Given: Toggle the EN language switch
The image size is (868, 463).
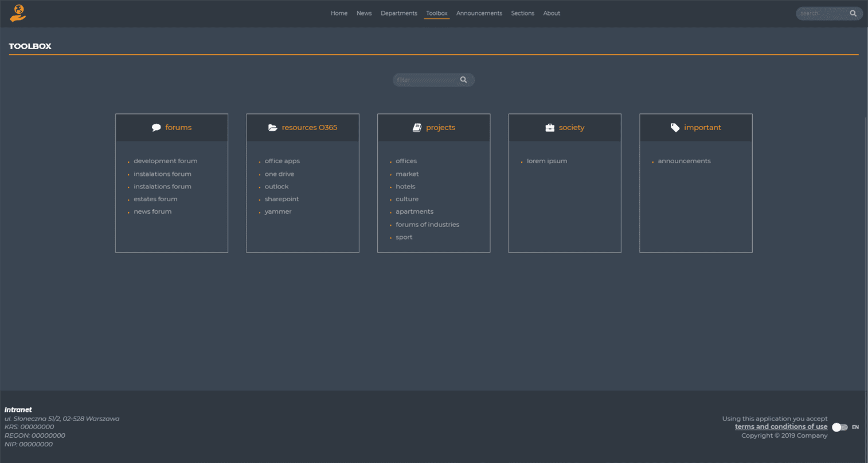Looking at the screenshot, I should pos(840,427).
